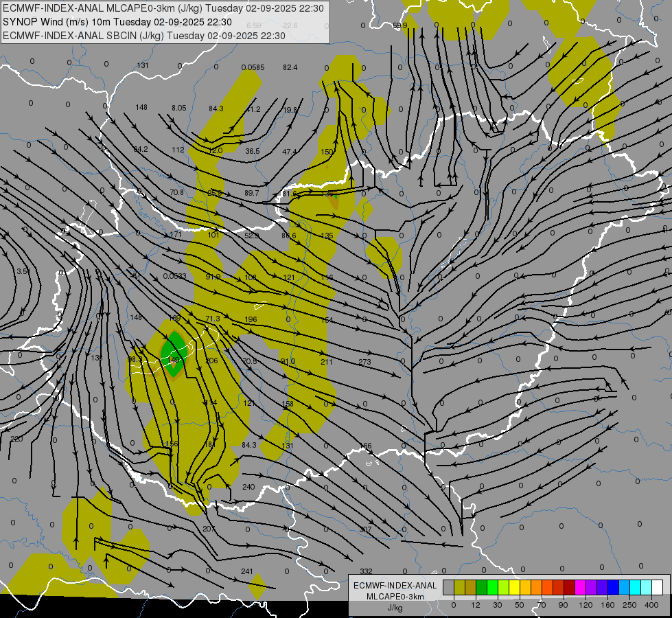This screenshot has width=672, height=618.
Task: Select the legend tick label 90
Action: (563, 605)
